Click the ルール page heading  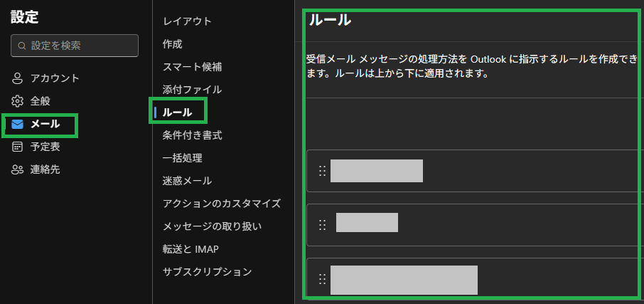(330, 20)
